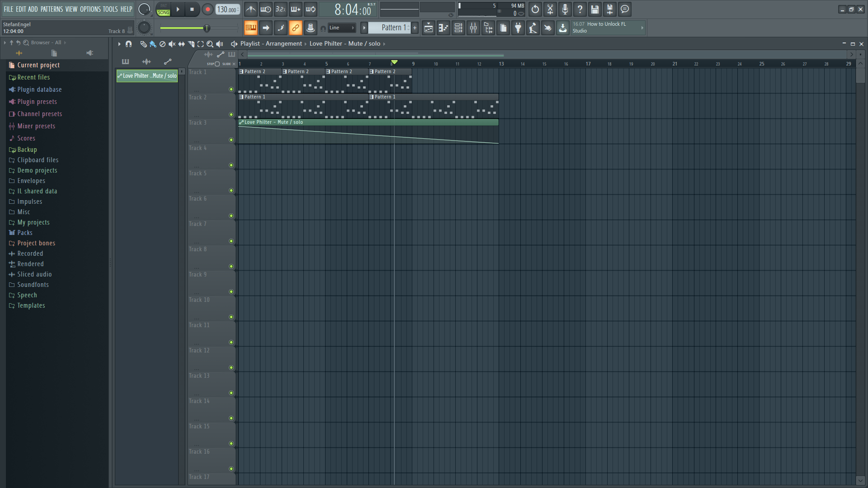
Task: Toggle overdub blend recording icon
Action: pyautogui.click(x=296, y=9)
